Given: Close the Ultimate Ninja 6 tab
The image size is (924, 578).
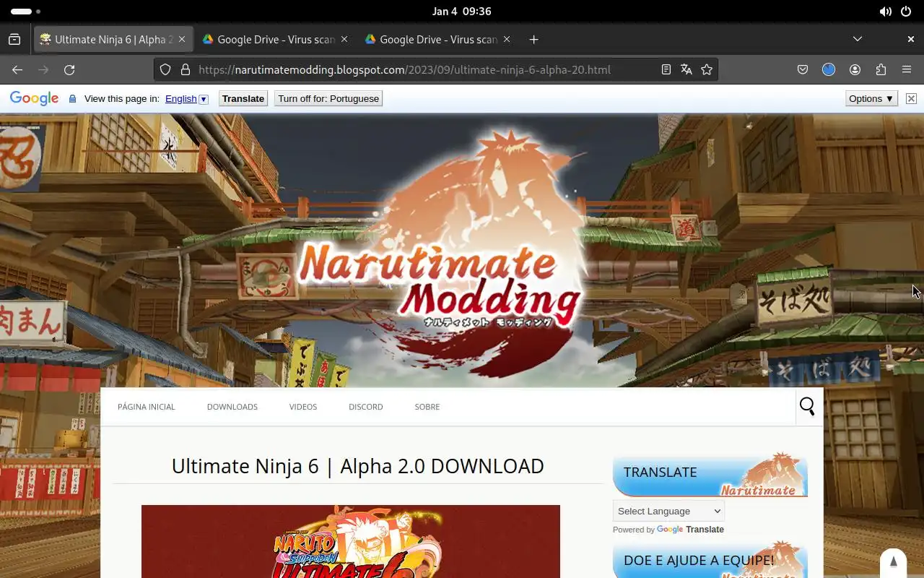Looking at the screenshot, I should point(182,39).
